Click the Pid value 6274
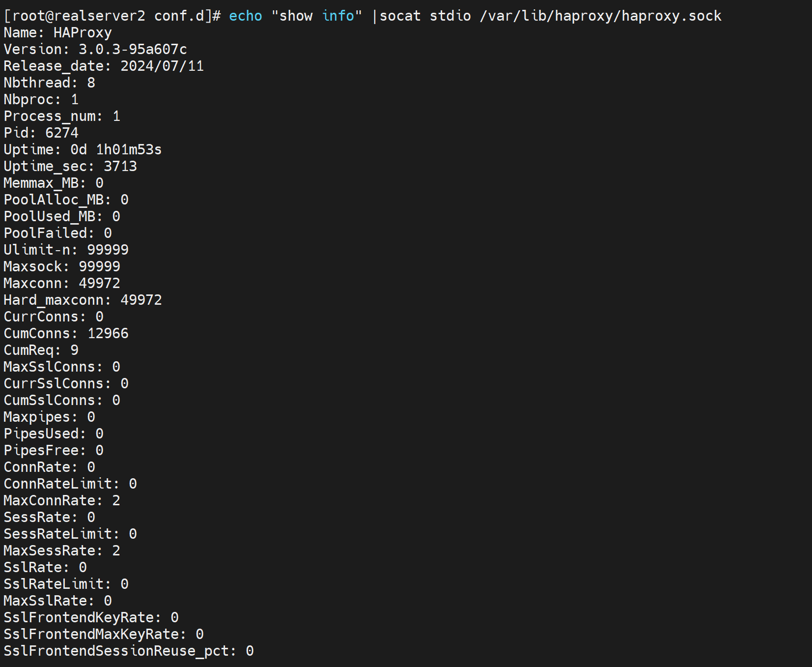812x667 pixels. (62, 133)
